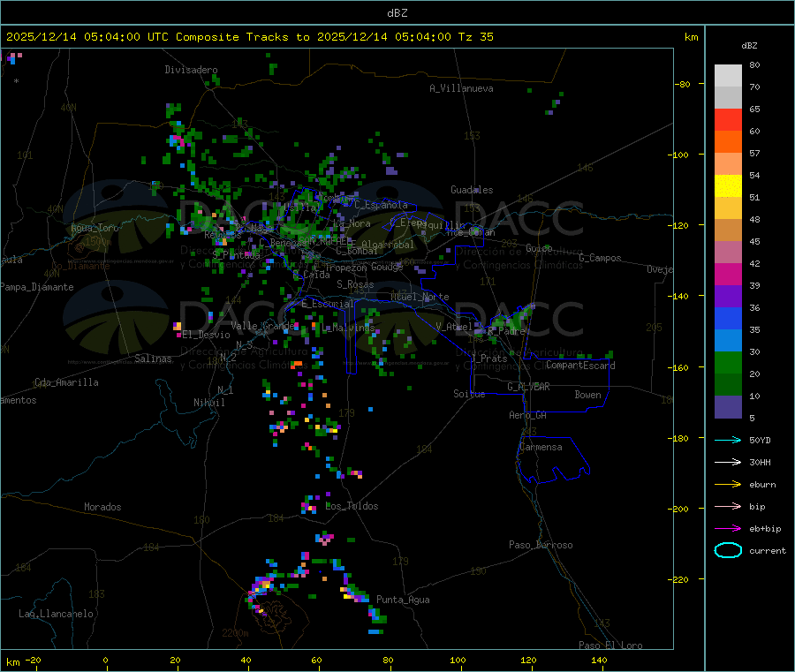Click the C_Española map label
Viewport: 795px width, 672px height.
point(382,205)
